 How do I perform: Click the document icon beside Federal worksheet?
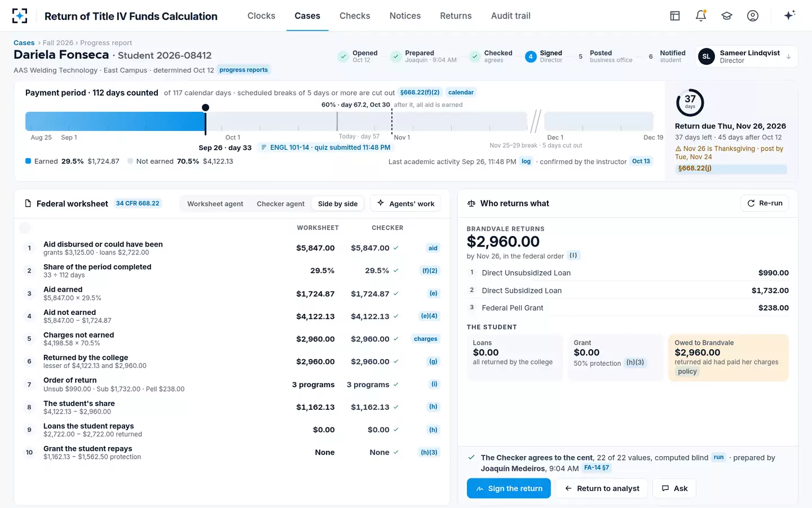coord(28,203)
